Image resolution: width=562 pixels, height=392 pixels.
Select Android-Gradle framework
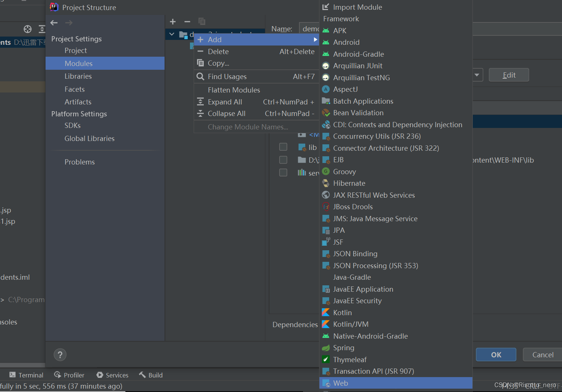(x=396, y=54)
